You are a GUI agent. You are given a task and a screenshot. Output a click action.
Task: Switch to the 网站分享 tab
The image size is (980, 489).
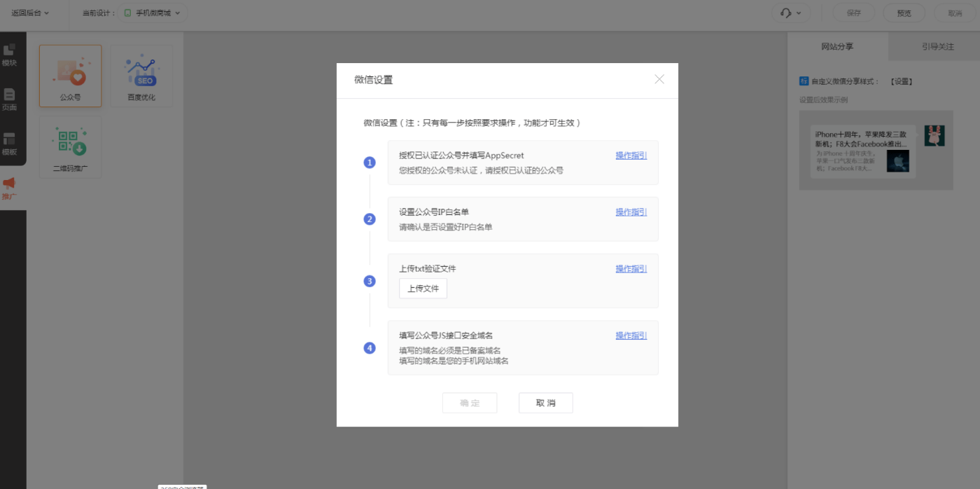point(837,46)
